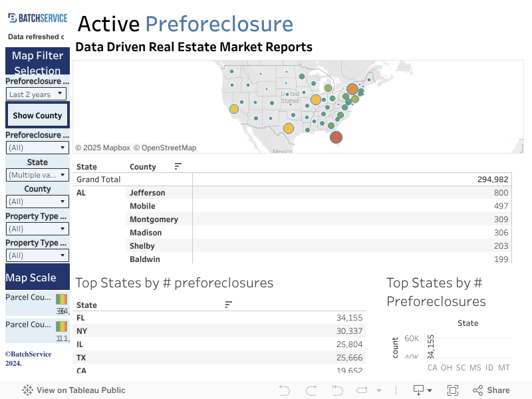Click the BatchService logo
This screenshot has height=399, width=532.
38,18
